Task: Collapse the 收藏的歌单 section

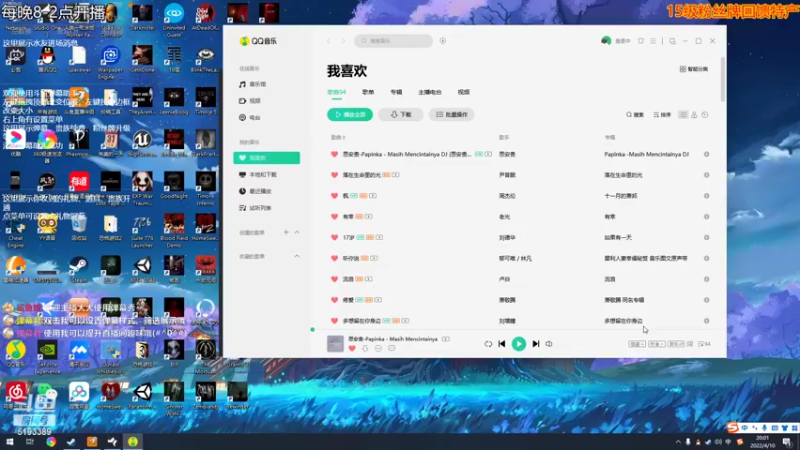Action: click(297, 257)
